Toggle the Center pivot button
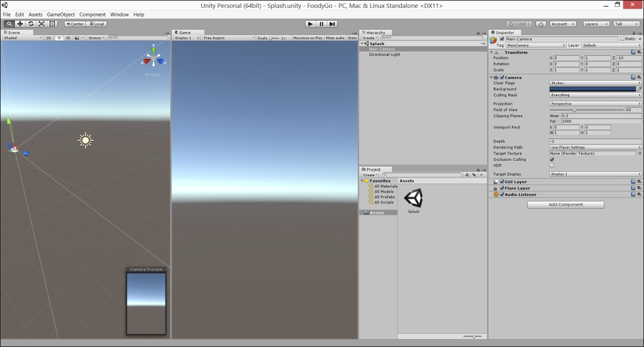 coord(75,24)
